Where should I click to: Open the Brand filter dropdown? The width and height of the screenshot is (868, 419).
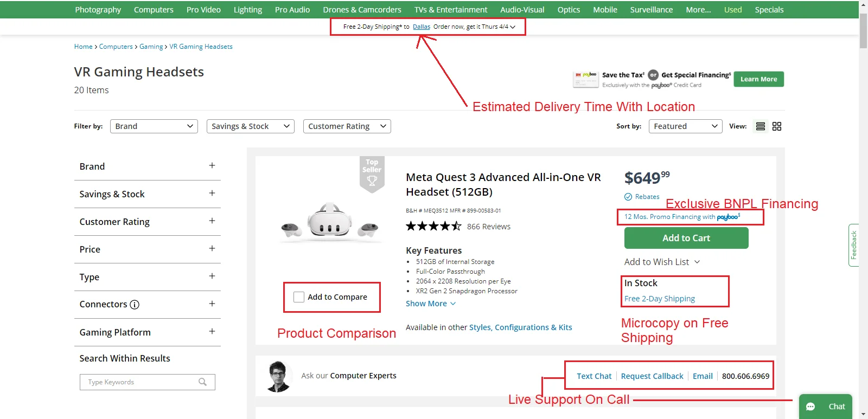(x=154, y=126)
